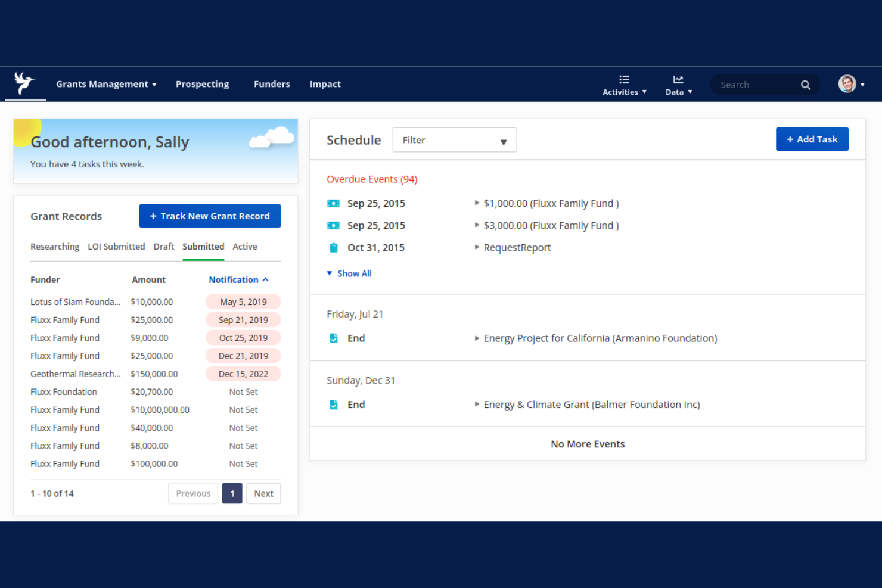Click the Sep 21, 2019 notification badge

click(243, 320)
